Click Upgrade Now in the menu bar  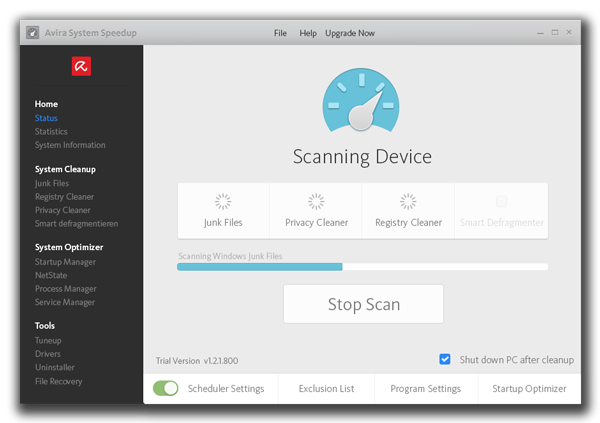(350, 33)
